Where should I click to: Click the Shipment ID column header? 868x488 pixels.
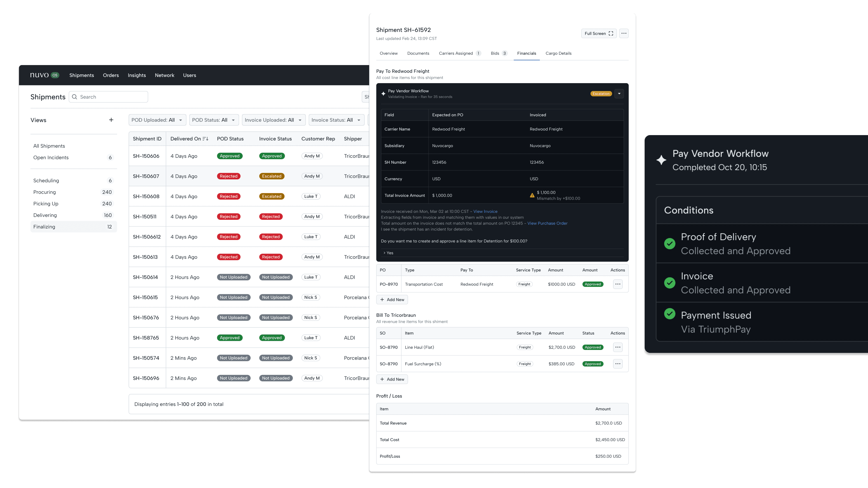tap(147, 139)
